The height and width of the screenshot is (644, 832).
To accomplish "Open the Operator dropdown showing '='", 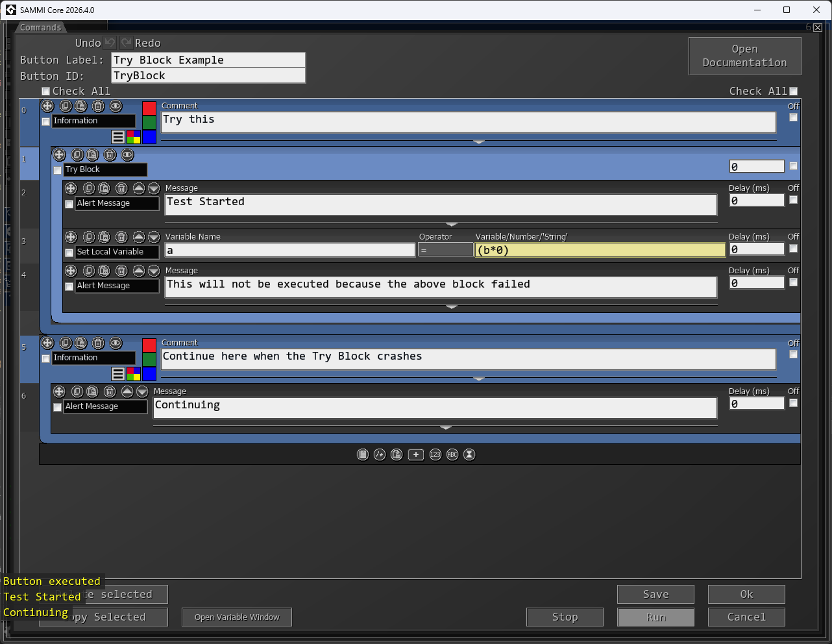I will click(x=446, y=250).
